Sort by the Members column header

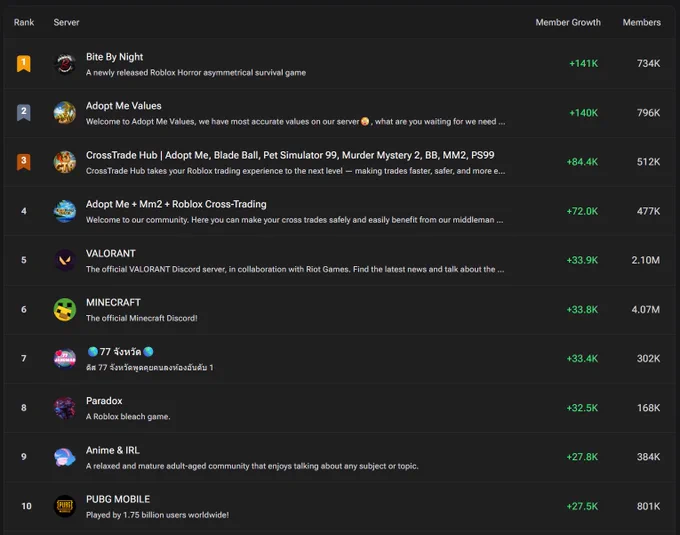point(642,23)
